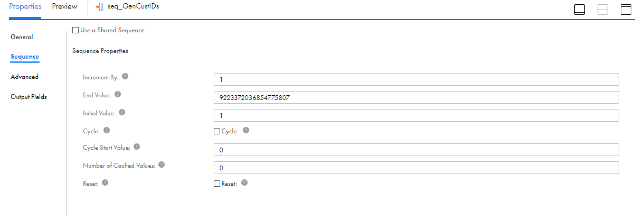Click the help icon next to Cycle Start Value

point(136,147)
